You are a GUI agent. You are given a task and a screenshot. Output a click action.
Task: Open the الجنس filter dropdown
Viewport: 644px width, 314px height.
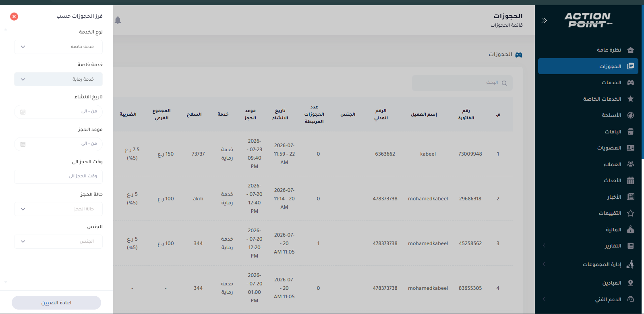click(58, 241)
